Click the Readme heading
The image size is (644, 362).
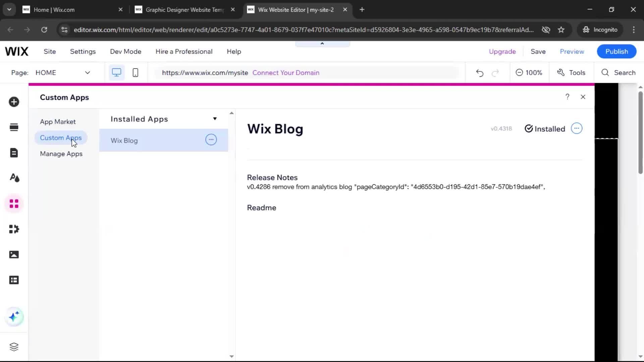(x=262, y=208)
